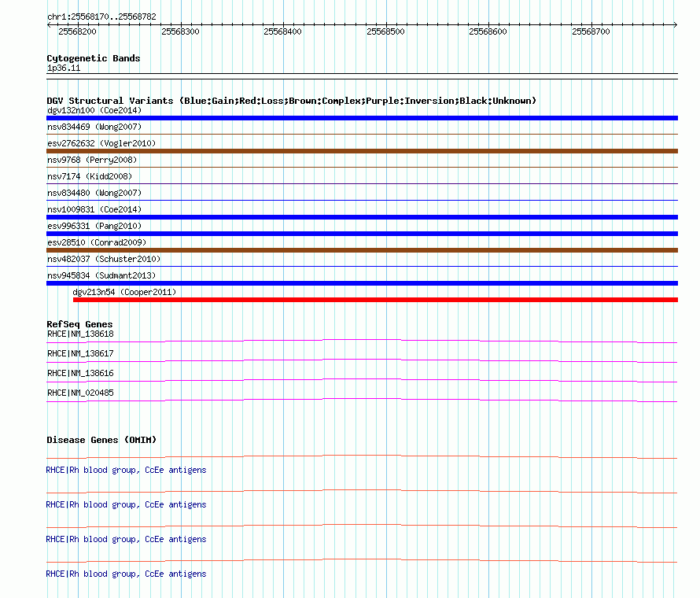Open variant dgv132n100 (Coe2014)
This screenshot has width=700, height=598.
click(x=94, y=110)
